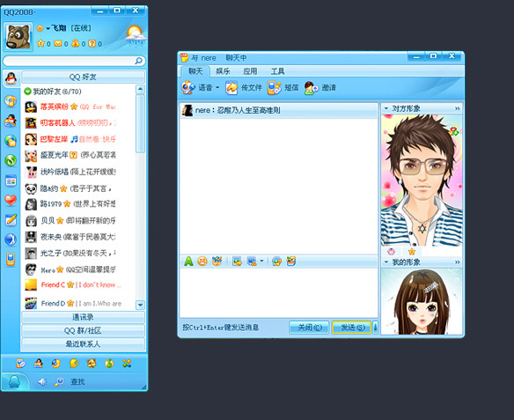Click the screen capture icon in chat
The width and height of the screenshot is (514, 420).
point(252,262)
